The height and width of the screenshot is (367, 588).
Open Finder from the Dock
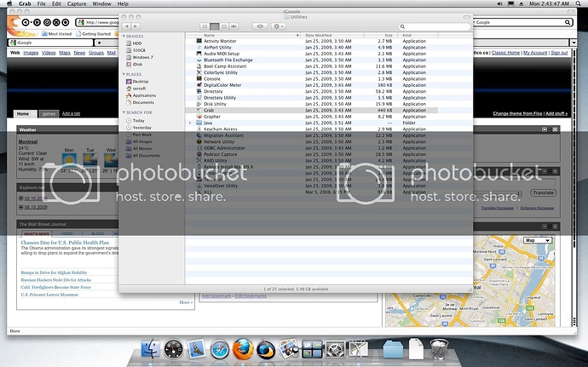click(150, 349)
